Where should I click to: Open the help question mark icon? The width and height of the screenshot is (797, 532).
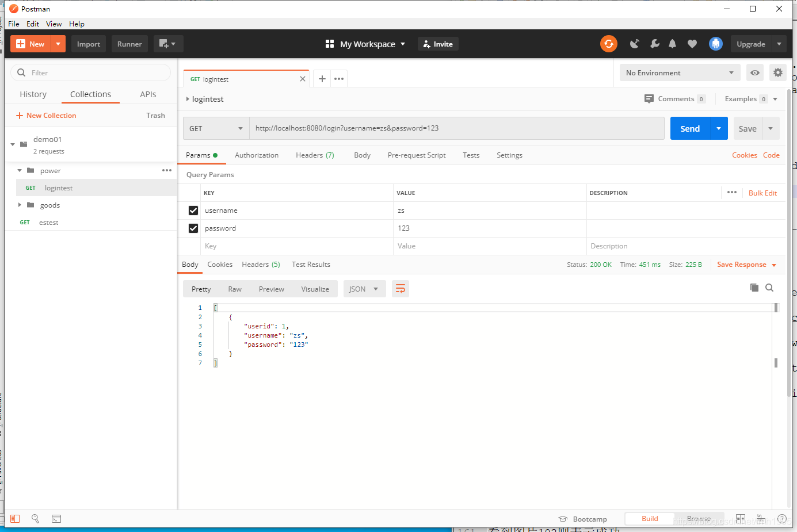[782, 519]
